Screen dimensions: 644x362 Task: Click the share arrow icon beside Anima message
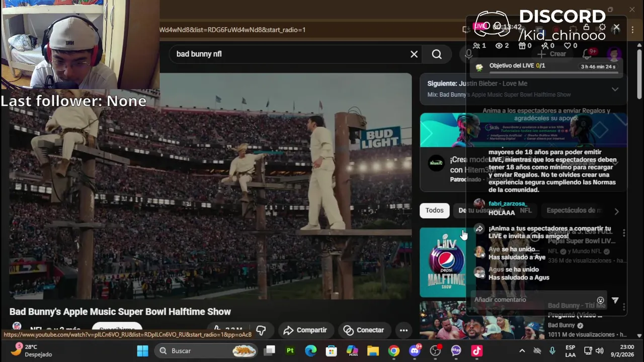pos(479,229)
